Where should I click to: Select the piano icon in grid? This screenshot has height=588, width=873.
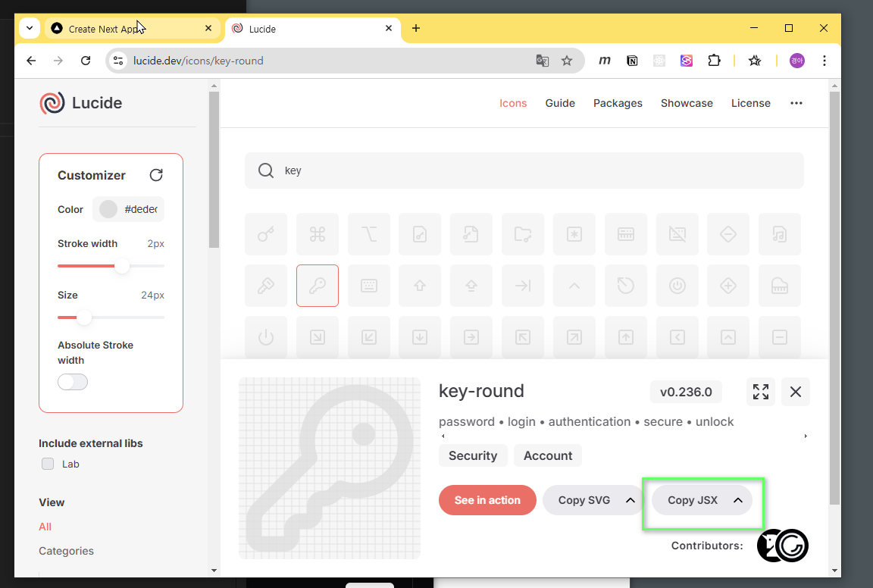click(x=780, y=286)
